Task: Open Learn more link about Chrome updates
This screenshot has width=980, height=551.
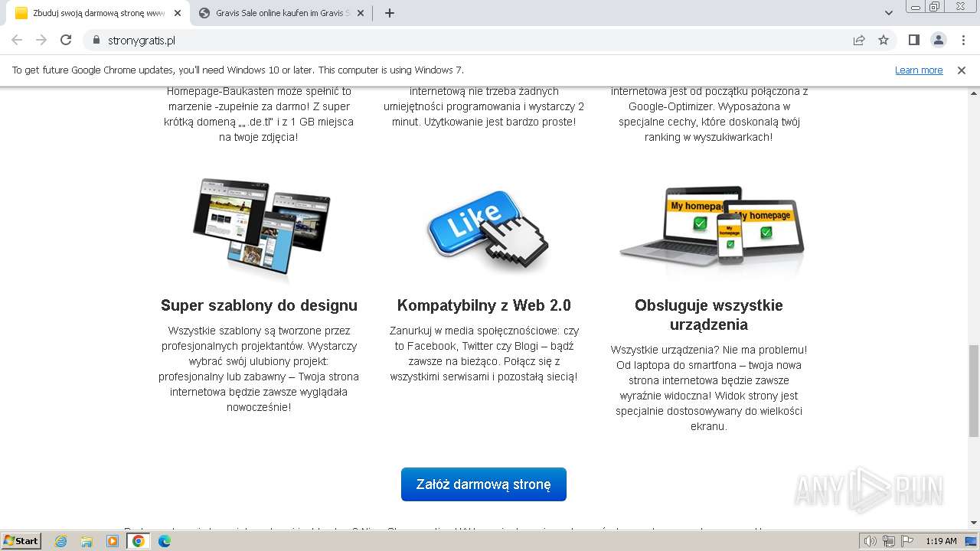Action: [919, 70]
